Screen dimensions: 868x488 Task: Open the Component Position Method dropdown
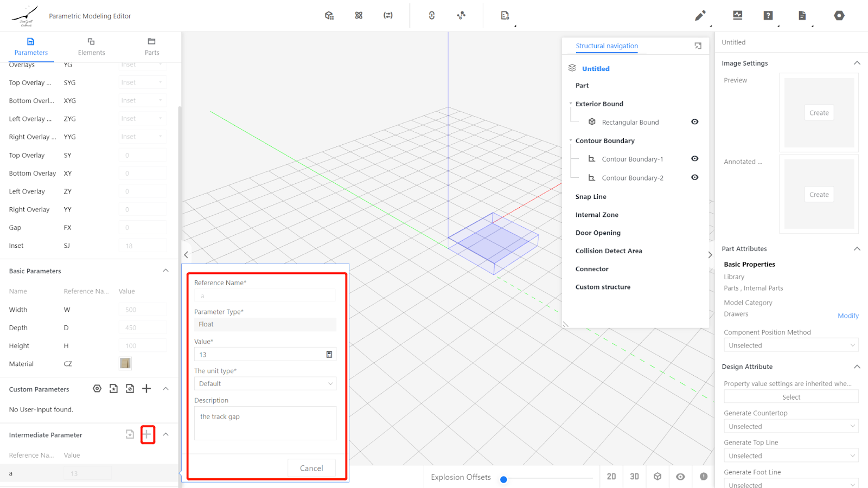click(x=790, y=345)
